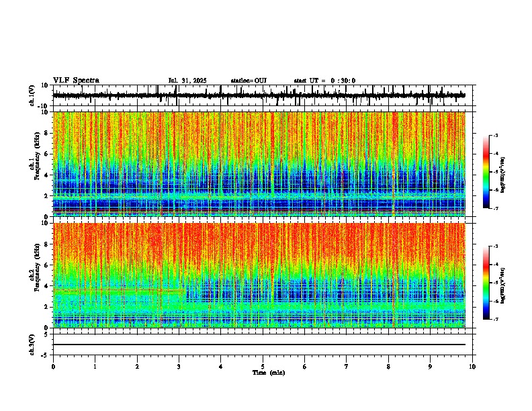Screen dimensions: 532x411
Task: Click time axis tick label "3"
Action: pos(179,367)
